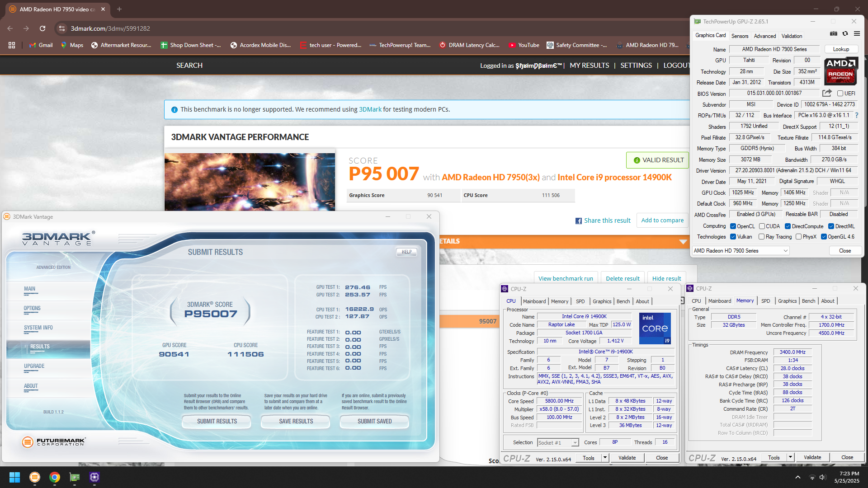Open a new browser tab
The image size is (868, 488).
[x=119, y=9]
